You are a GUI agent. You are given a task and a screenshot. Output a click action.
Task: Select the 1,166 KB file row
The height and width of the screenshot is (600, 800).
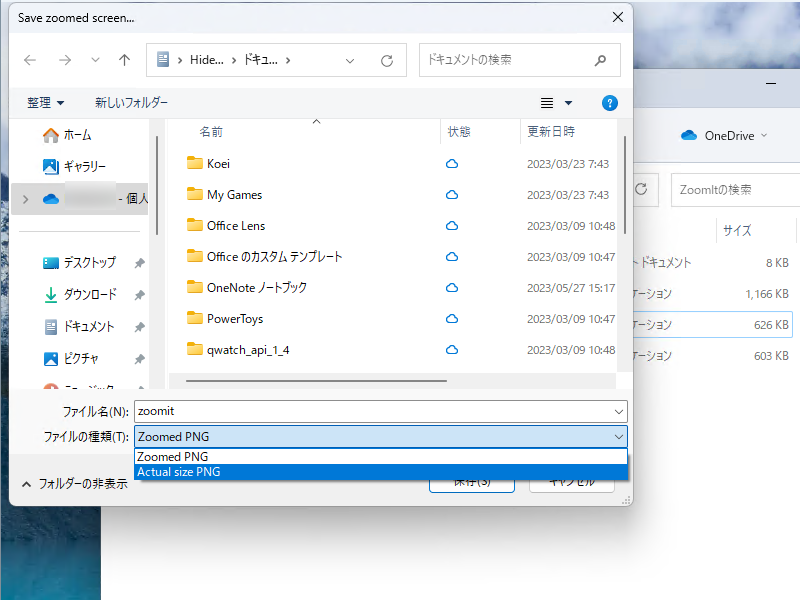point(713,294)
